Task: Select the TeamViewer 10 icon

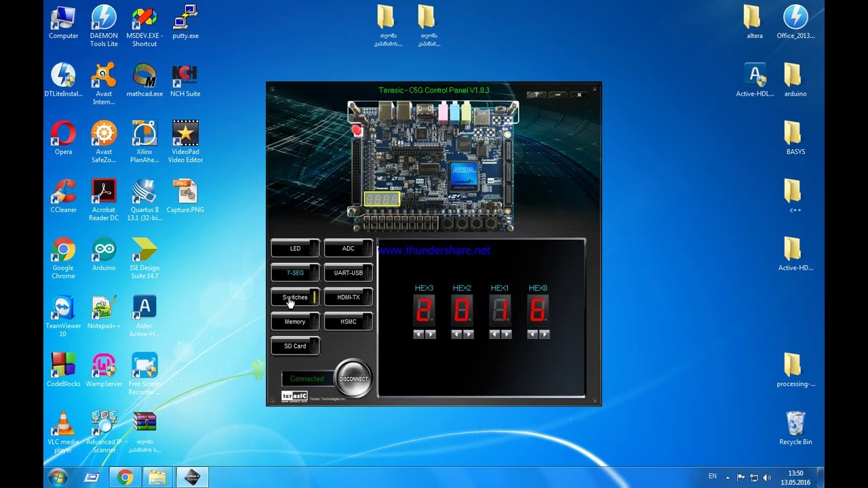Action: coord(63,317)
